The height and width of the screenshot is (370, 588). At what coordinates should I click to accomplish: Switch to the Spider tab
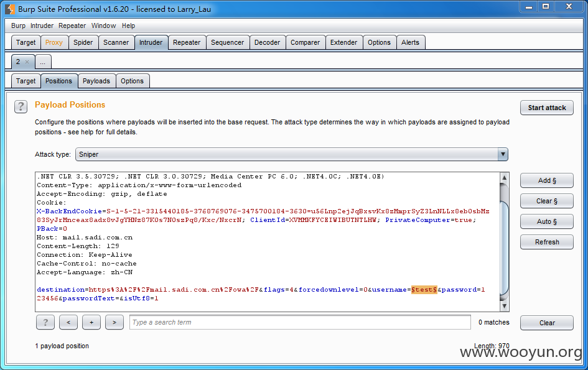[x=83, y=42]
